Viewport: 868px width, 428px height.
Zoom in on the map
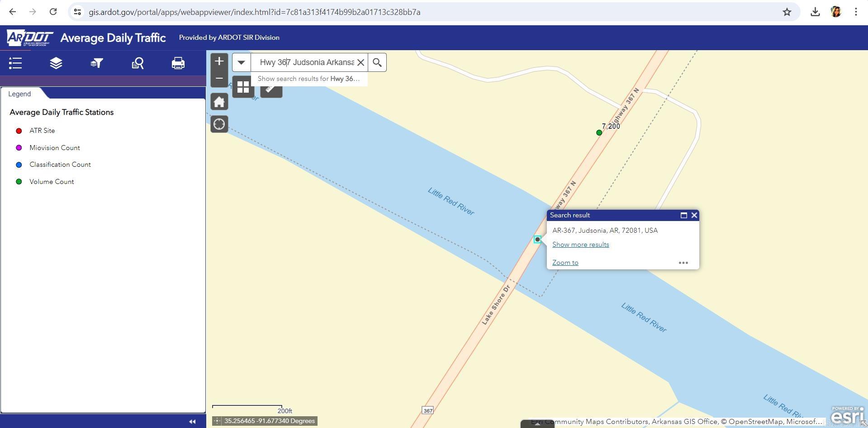(219, 61)
